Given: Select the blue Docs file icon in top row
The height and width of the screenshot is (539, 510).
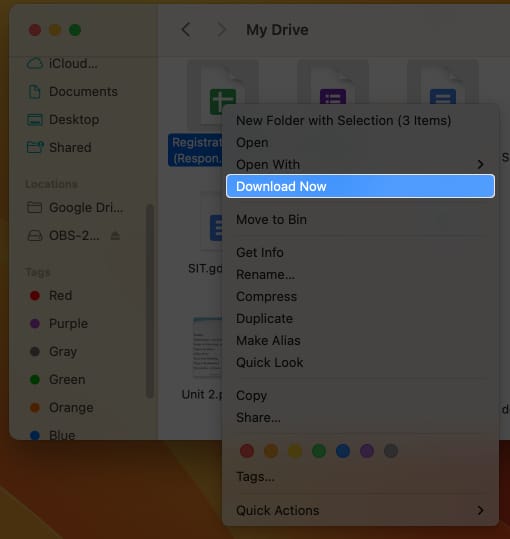Looking at the screenshot, I should pos(443,96).
